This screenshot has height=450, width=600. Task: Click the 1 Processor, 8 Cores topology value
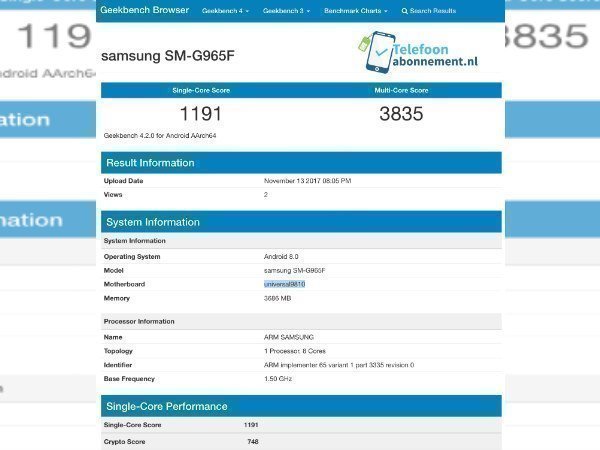[295, 351]
